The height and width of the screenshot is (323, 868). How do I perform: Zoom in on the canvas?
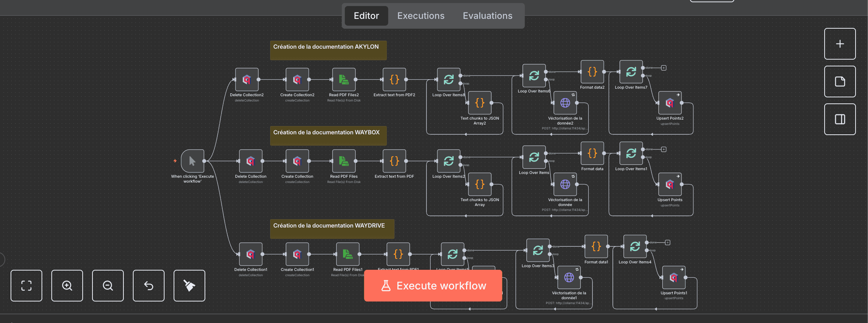(67, 286)
